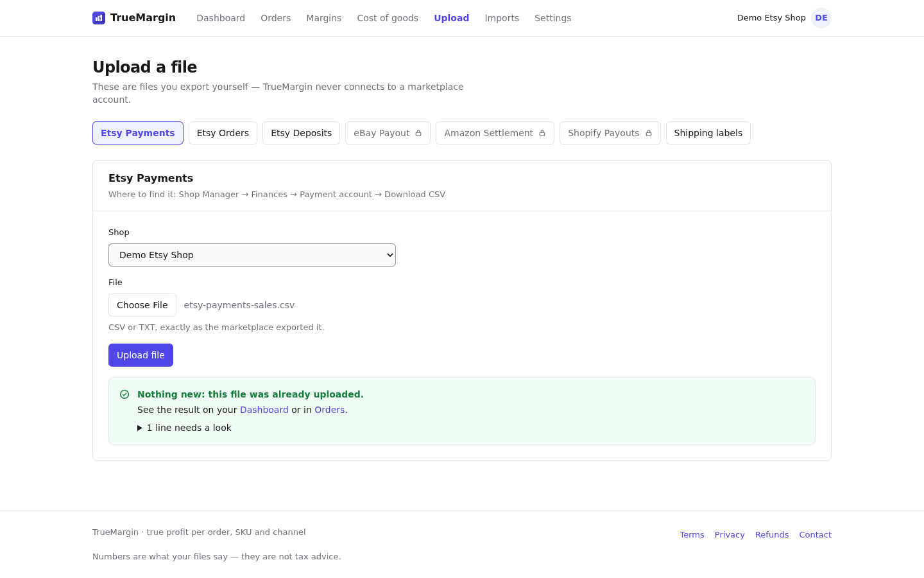Image resolution: width=924 pixels, height=578 pixels.
Task: Expand the '1 line needs a look' details
Action: pos(184,428)
